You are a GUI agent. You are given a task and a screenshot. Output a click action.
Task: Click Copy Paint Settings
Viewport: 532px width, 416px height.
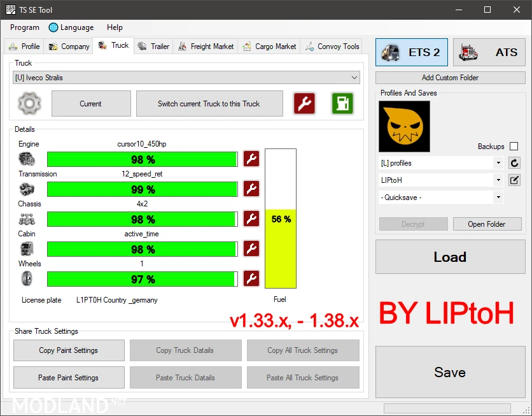(x=68, y=350)
